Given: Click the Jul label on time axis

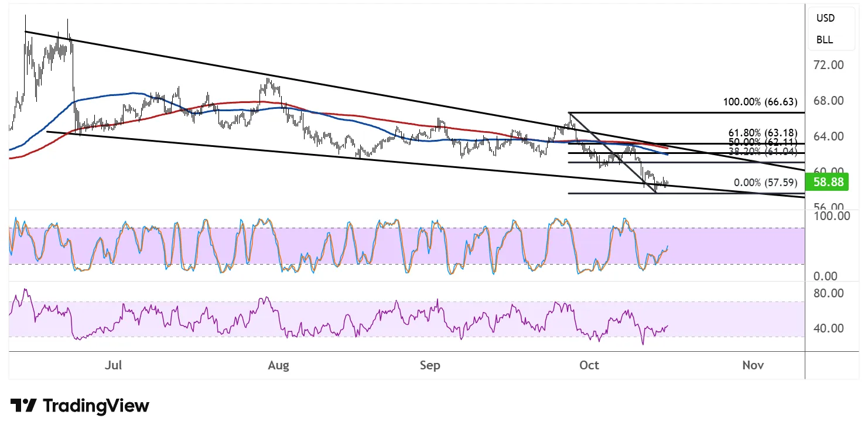Looking at the screenshot, I should pyautogui.click(x=114, y=365).
